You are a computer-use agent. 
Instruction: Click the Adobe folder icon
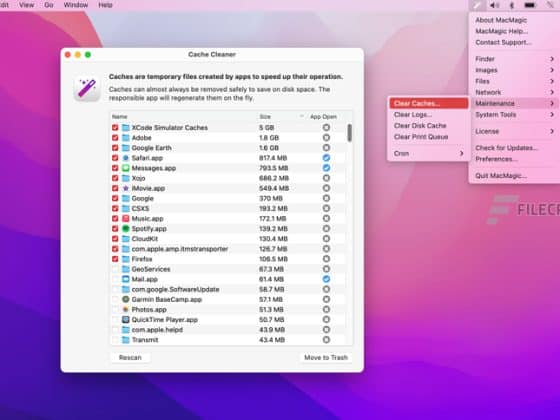(x=125, y=138)
